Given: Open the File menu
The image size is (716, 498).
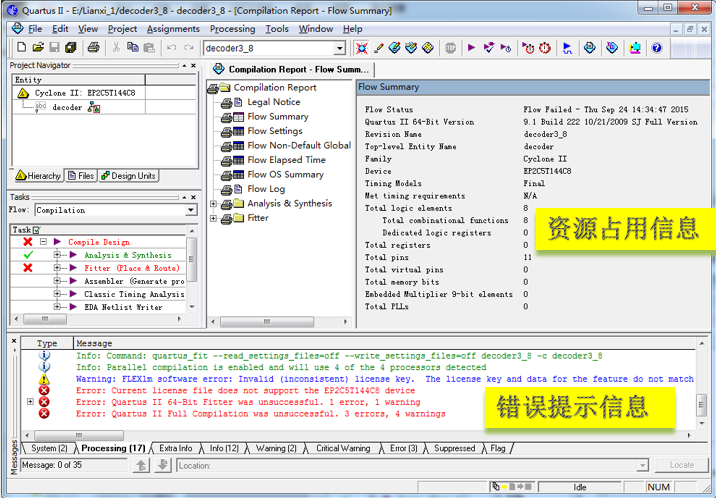Looking at the screenshot, I should (x=35, y=29).
